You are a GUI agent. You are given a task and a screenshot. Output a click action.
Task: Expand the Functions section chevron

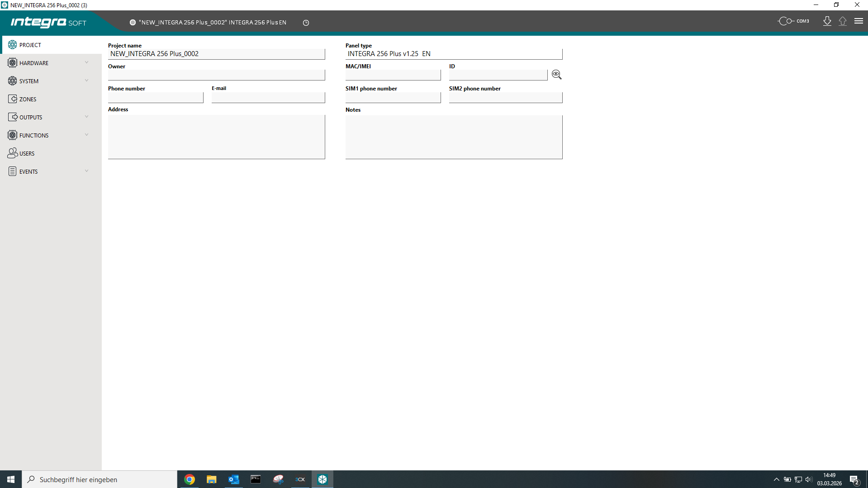[86, 135]
